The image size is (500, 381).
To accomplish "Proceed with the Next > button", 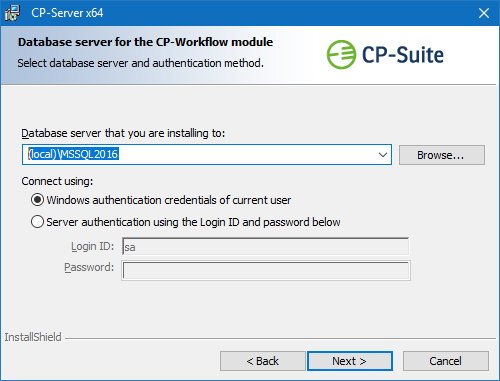I will pos(350,361).
